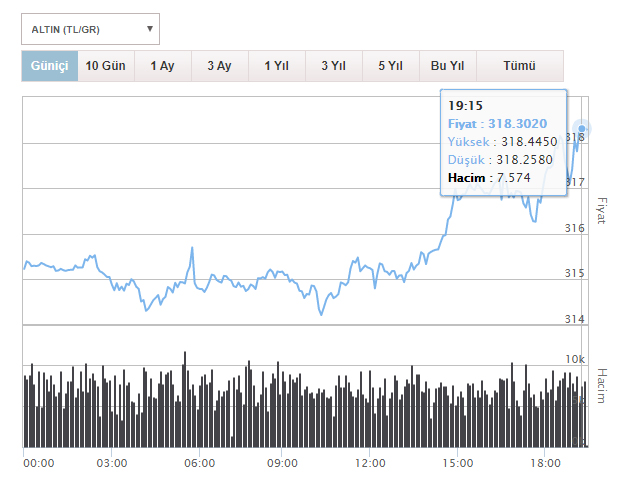Open the ALTIN (TL/GR) instrument dropdown

[90, 29]
